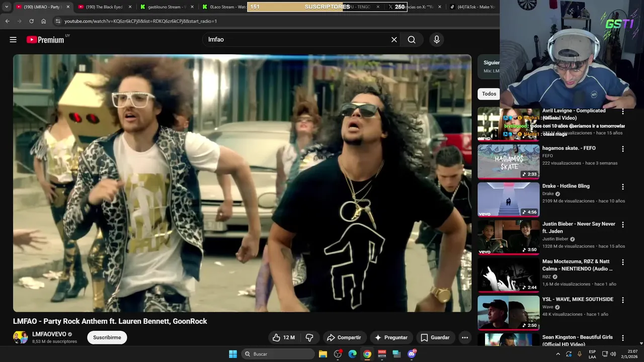The image size is (644, 362).
Task: Select the Todos filter chip
Action: tap(489, 94)
